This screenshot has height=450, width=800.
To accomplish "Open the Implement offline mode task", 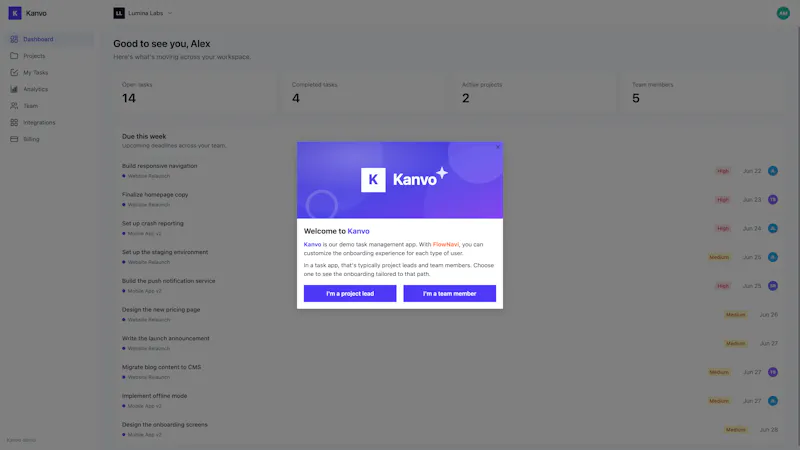I will click(x=154, y=396).
